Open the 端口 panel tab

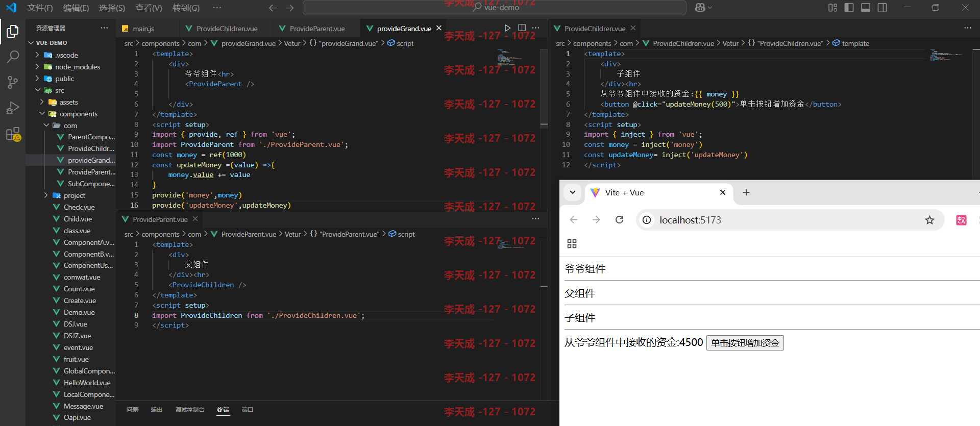coord(247,410)
